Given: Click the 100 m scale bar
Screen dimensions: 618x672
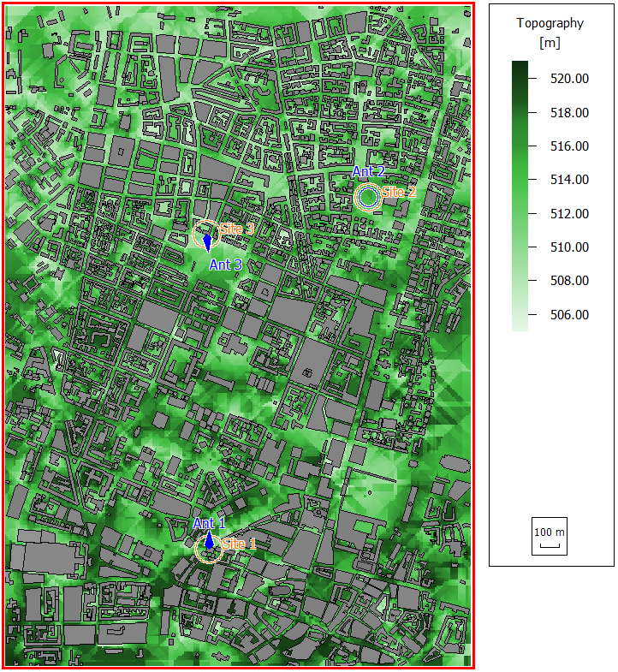Looking at the screenshot, I should (550, 536).
